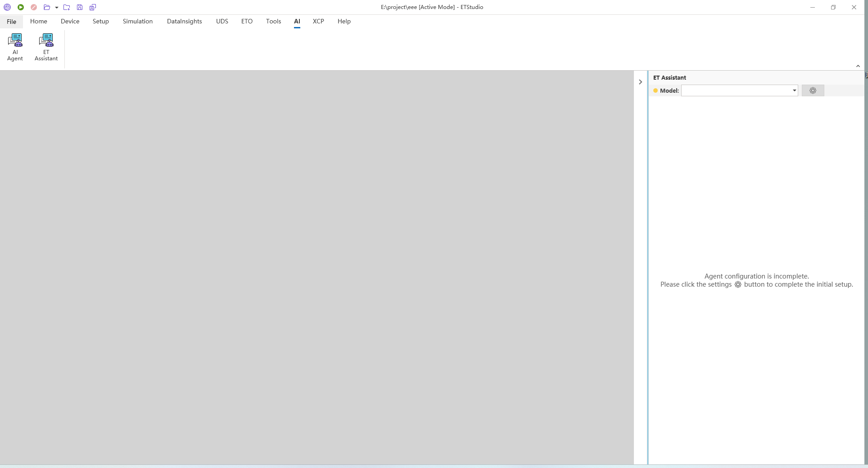Click the 'Model:' label
This screenshot has height=468, width=868.
click(669, 90)
